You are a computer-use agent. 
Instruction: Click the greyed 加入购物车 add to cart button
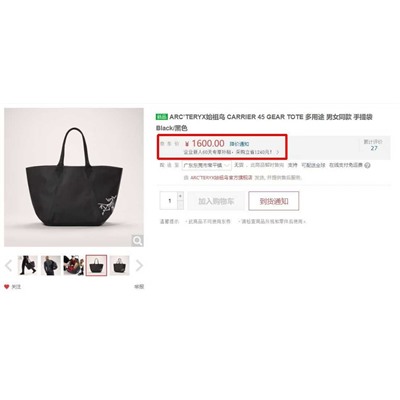[216, 201]
